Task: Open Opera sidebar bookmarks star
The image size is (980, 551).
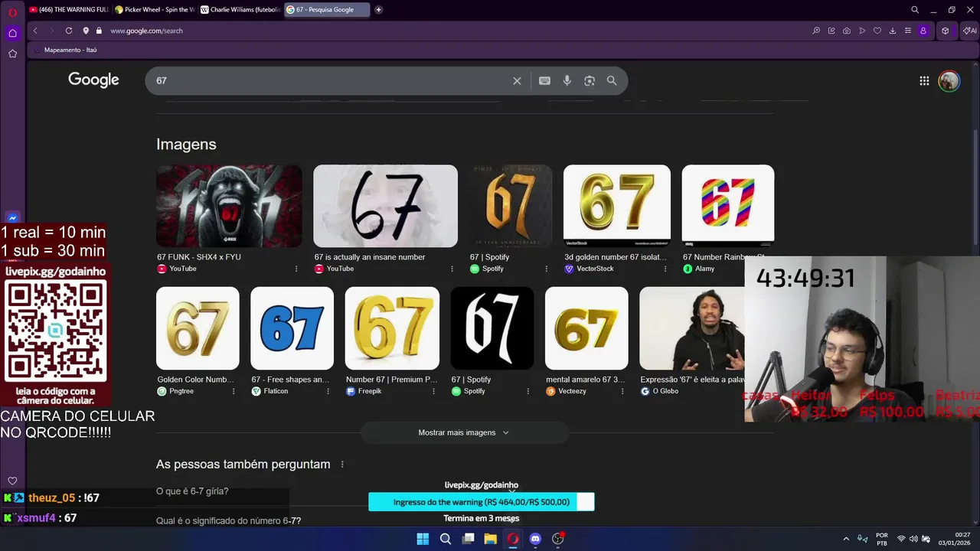Action: (12, 54)
